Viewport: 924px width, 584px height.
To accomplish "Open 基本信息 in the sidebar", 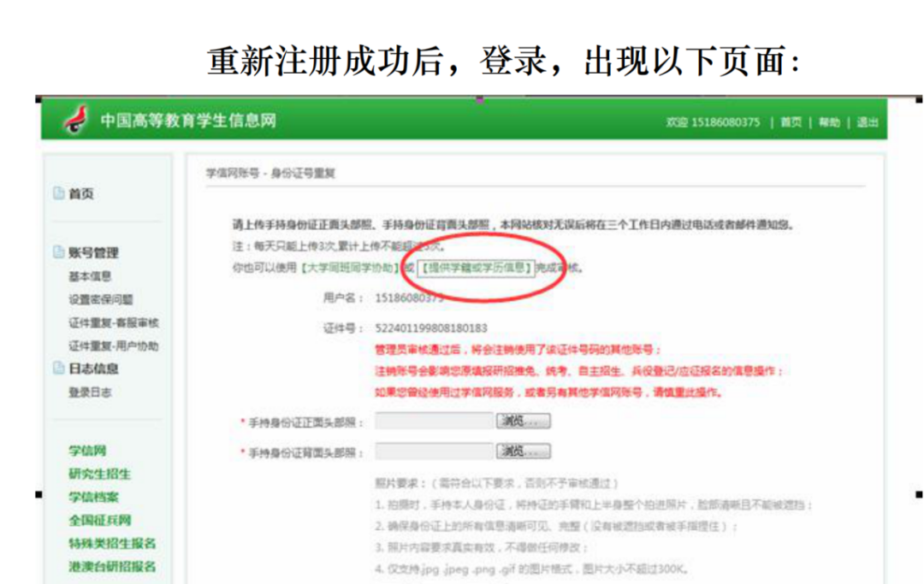I will pyautogui.click(x=90, y=276).
